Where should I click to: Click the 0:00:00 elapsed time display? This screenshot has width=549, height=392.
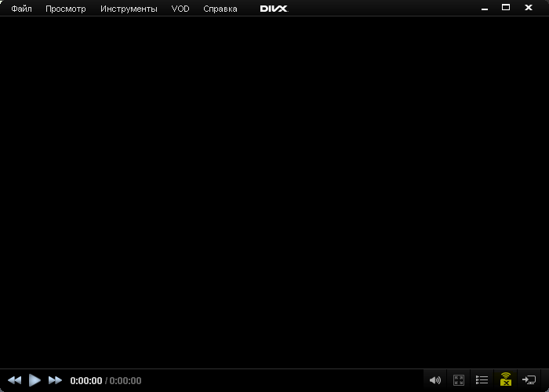tap(86, 380)
